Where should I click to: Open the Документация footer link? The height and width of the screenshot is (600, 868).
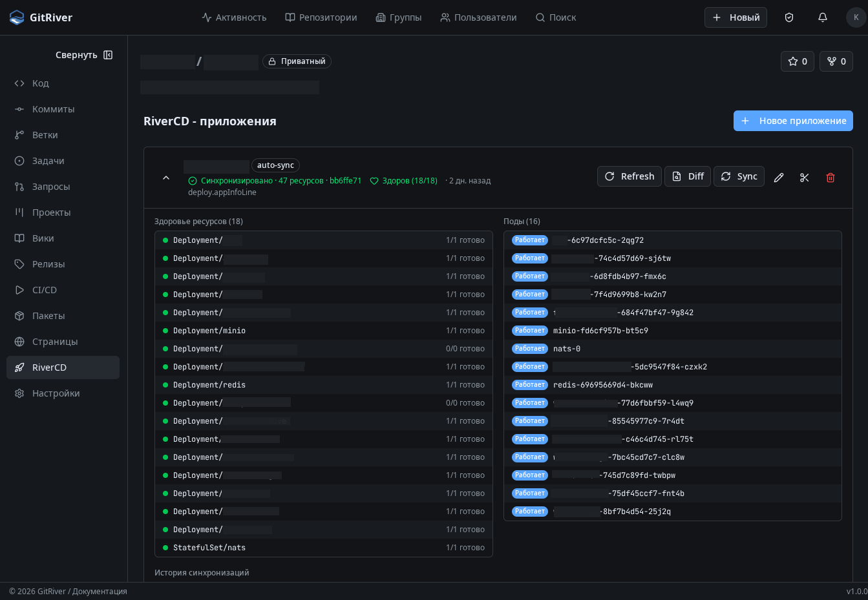click(x=100, y=591)
